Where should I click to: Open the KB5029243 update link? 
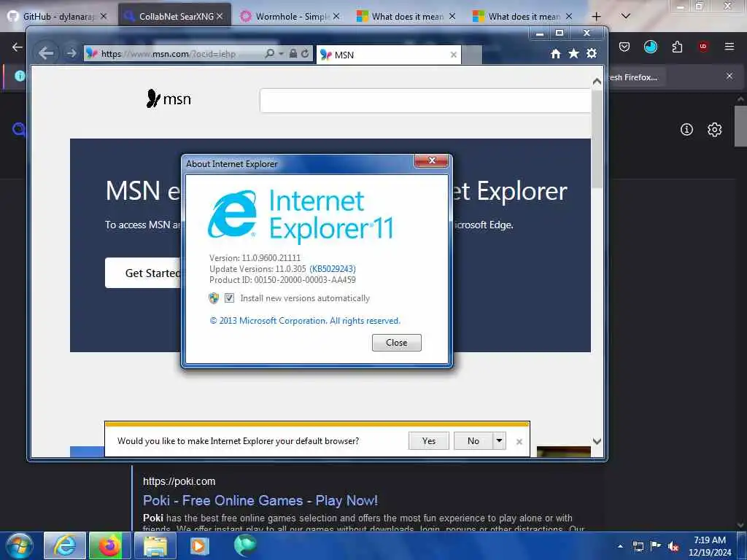pos(333,269)
